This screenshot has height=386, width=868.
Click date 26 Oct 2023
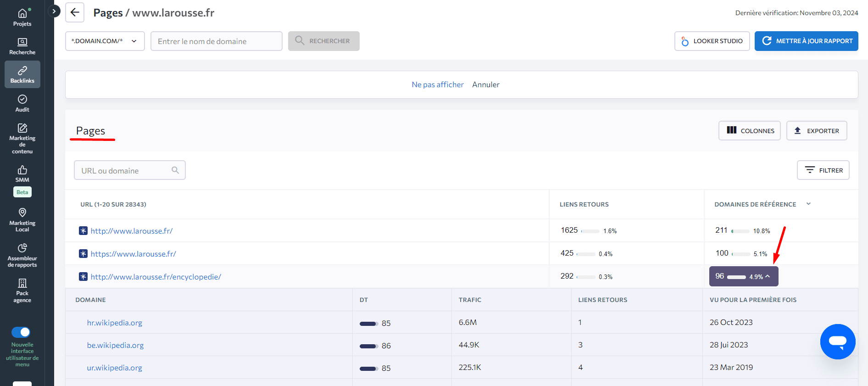[731, 322]
